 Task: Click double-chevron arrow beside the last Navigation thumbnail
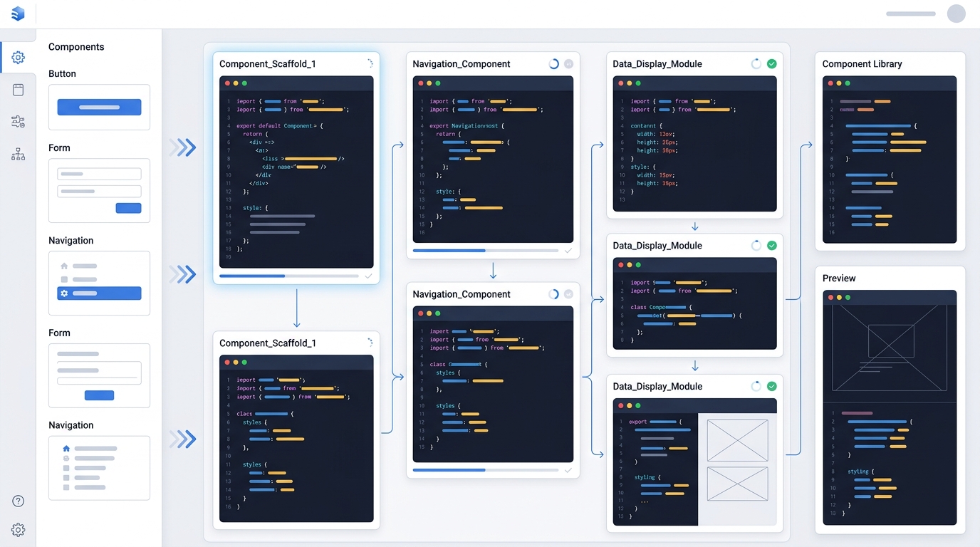[183, 439]
